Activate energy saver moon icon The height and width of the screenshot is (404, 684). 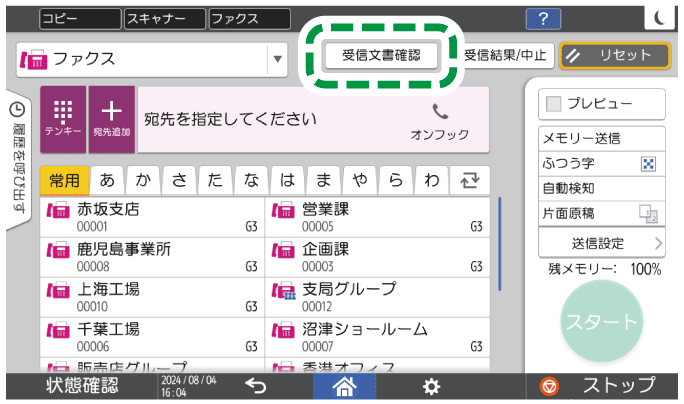[x=660, y=17]
